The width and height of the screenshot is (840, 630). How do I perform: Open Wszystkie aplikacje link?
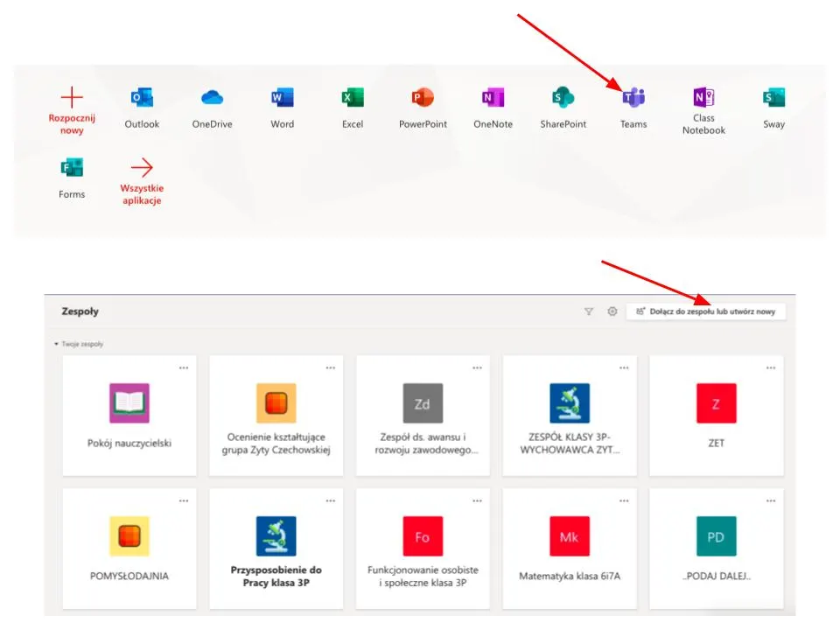tap(142, 169)
